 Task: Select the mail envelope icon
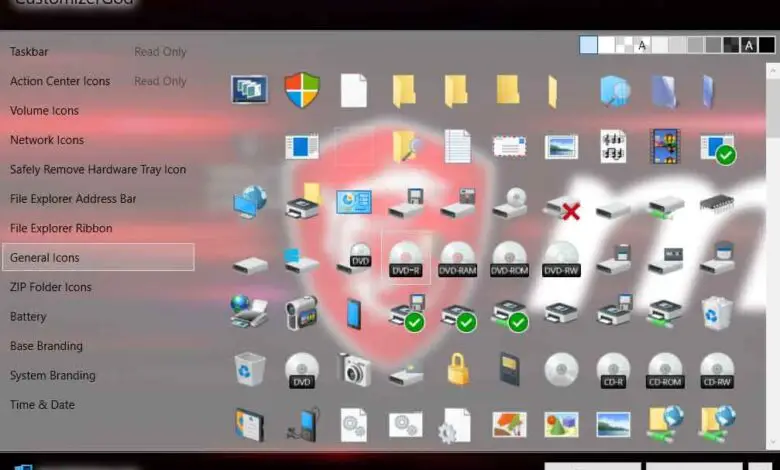tap(509, 147)
